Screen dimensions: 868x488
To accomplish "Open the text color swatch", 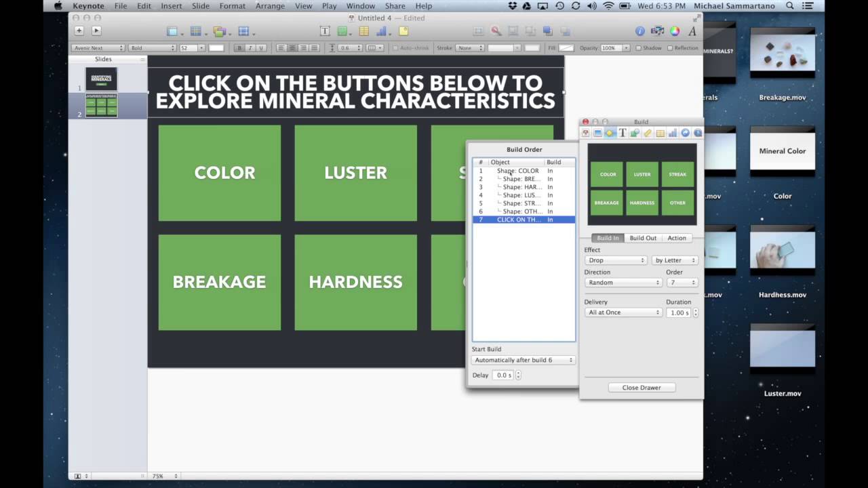I will (x=216, y=48).
